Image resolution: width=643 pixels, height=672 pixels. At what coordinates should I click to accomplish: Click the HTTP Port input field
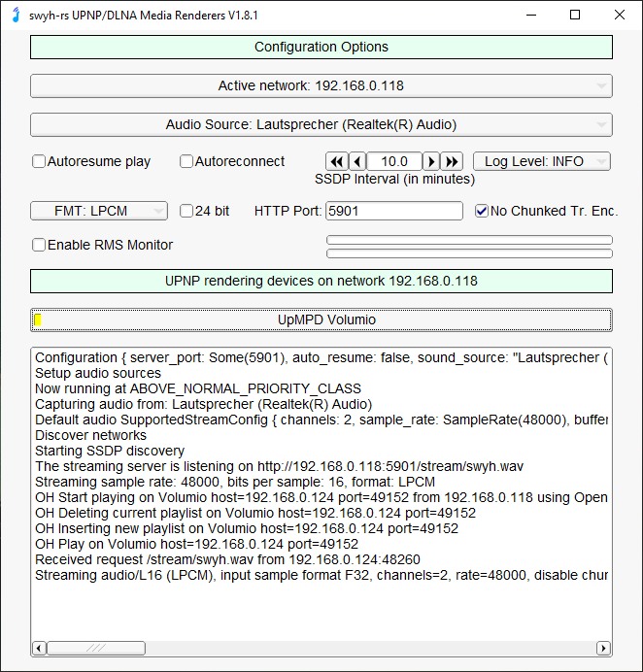click(x=393, y=211)
